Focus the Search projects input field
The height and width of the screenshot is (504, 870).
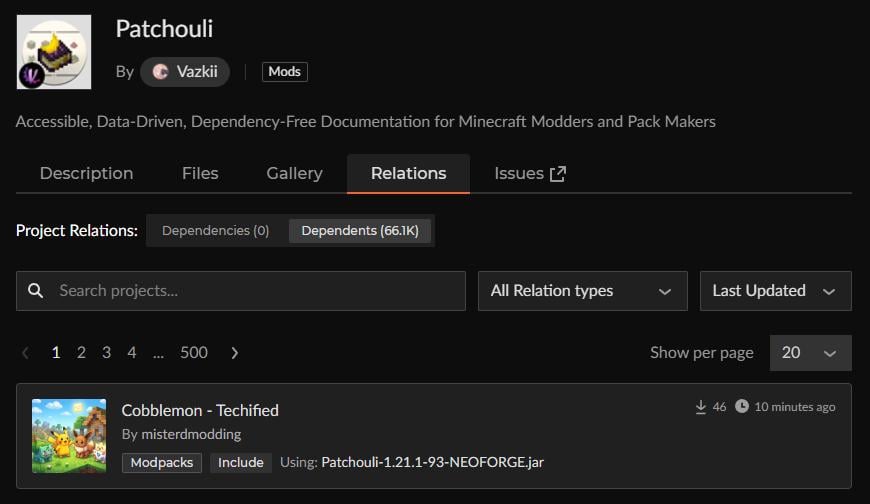point(255,291)
